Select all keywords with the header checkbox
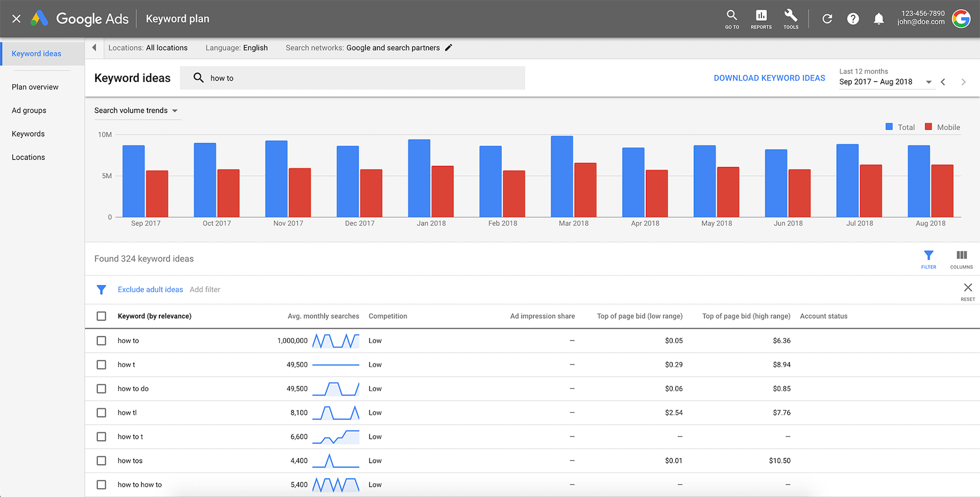Image resolution: width=980 pixels, height=497 pixels. 101,316
